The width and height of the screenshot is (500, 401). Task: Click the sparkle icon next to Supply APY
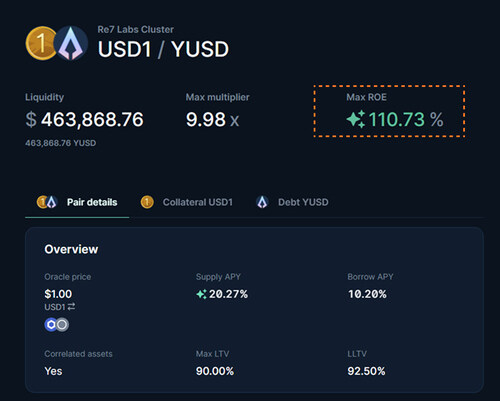pyautogui.click(x=201, y=294)
